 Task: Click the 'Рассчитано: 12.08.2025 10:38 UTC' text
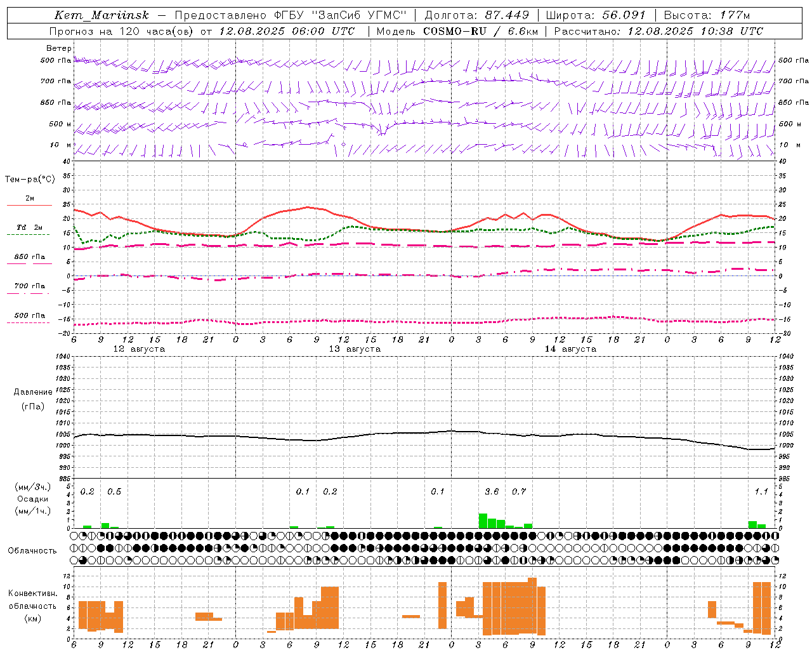click(658, 31)
